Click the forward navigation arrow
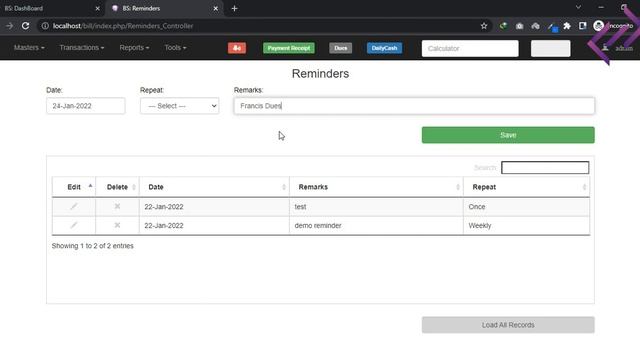 (9, 26)
